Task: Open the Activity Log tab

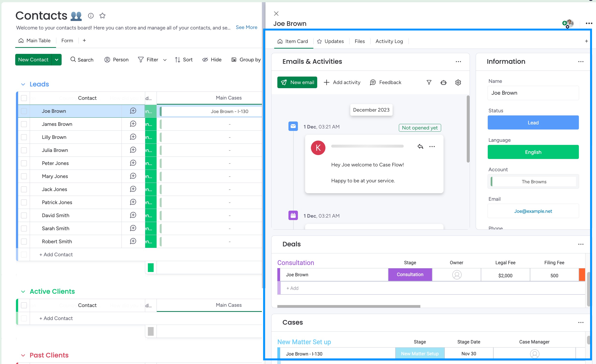Action: click(x=389, y=41)
